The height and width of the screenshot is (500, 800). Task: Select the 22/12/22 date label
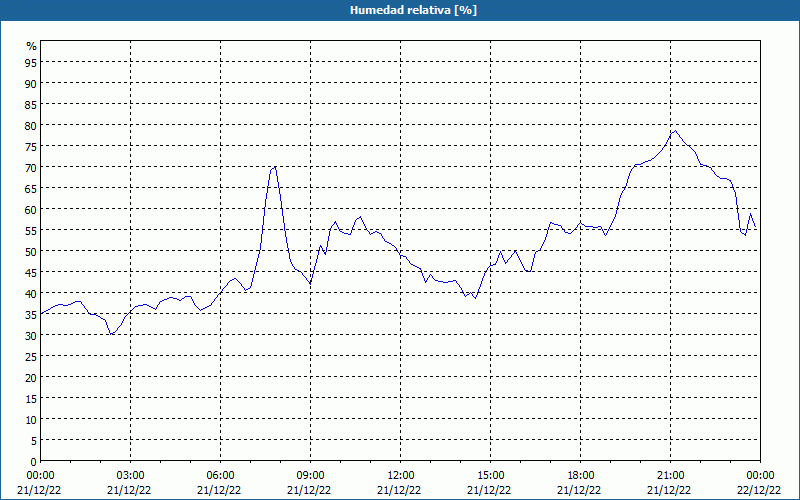click(759, 490)
